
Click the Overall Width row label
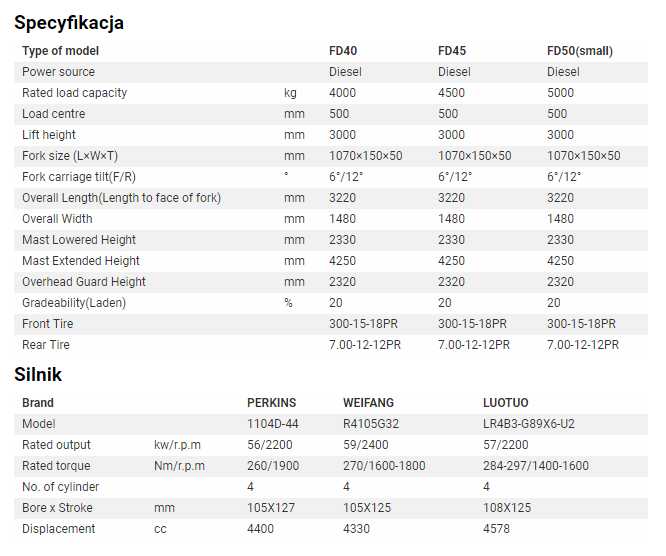[57, 219]
